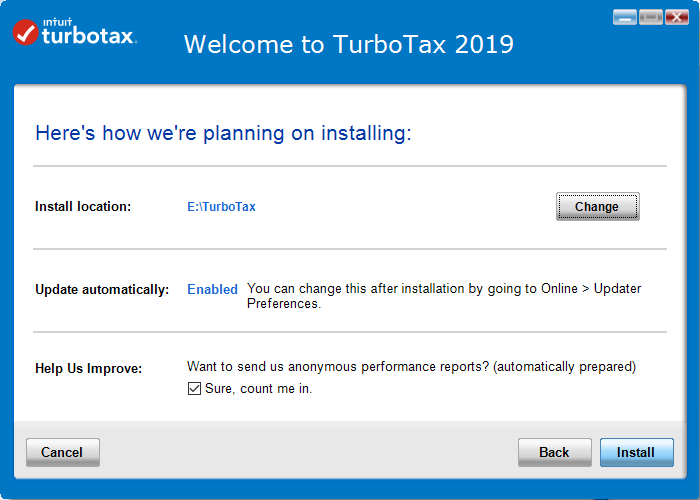
Task: Click the 'Sure, count me in.' label text
Action: click(258, 388)
